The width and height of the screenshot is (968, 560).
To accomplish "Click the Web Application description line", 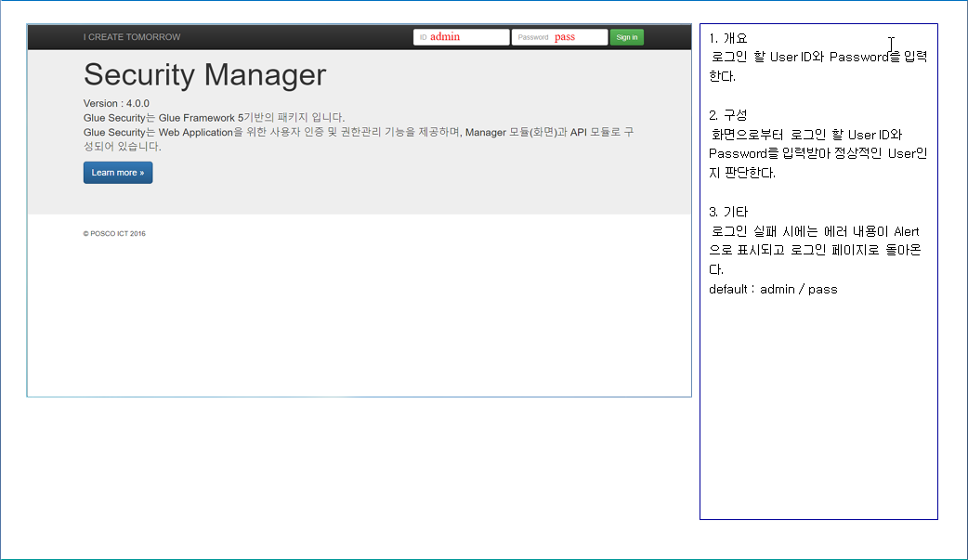I will 358,133.
